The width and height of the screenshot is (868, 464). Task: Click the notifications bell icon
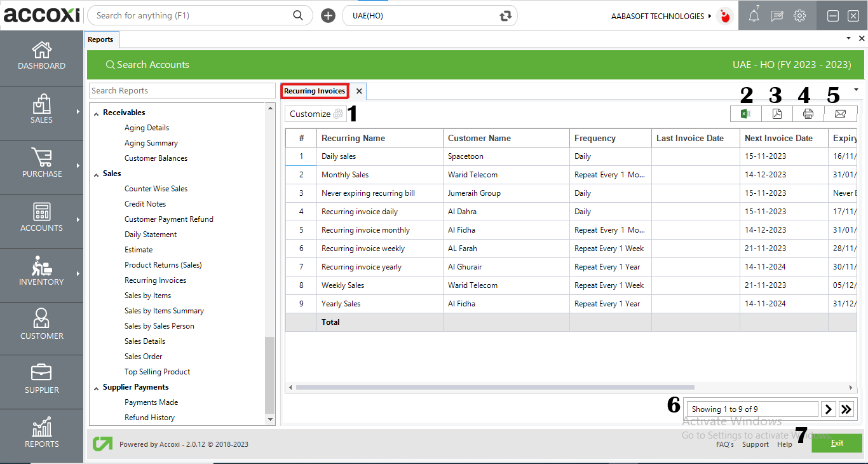(753, 15)
